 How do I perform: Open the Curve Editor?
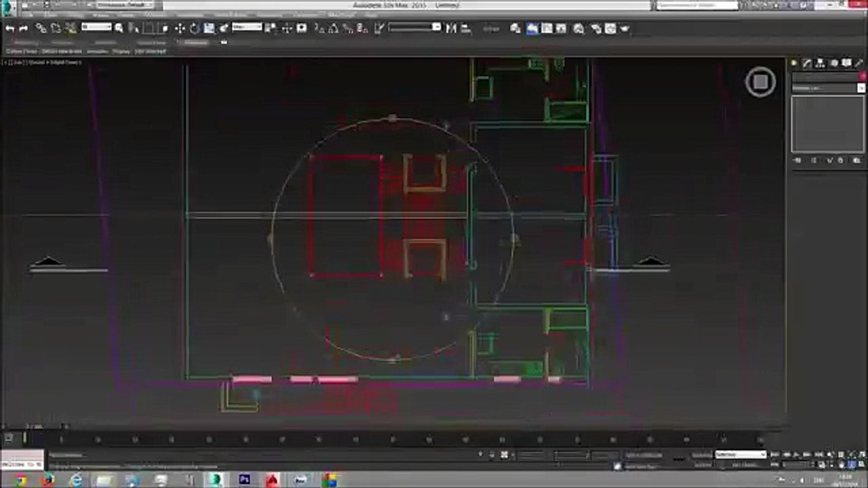(547, 28)
